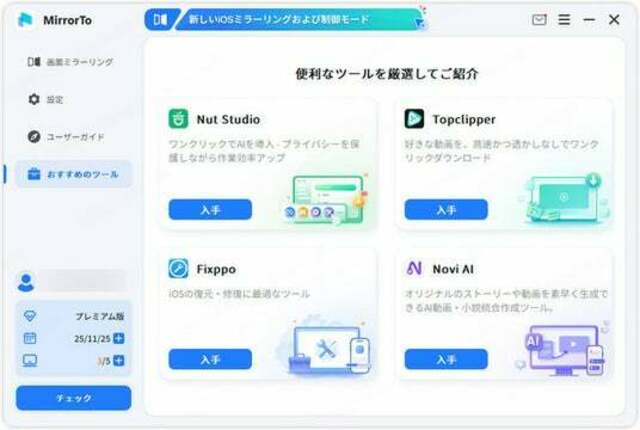Select 画面ミラーリング in the sidebar

tap(73, 62)
